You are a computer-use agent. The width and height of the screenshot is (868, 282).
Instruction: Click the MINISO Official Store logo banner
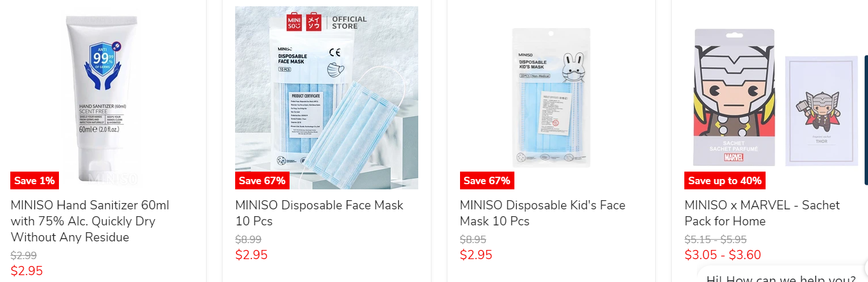point(327,22)
